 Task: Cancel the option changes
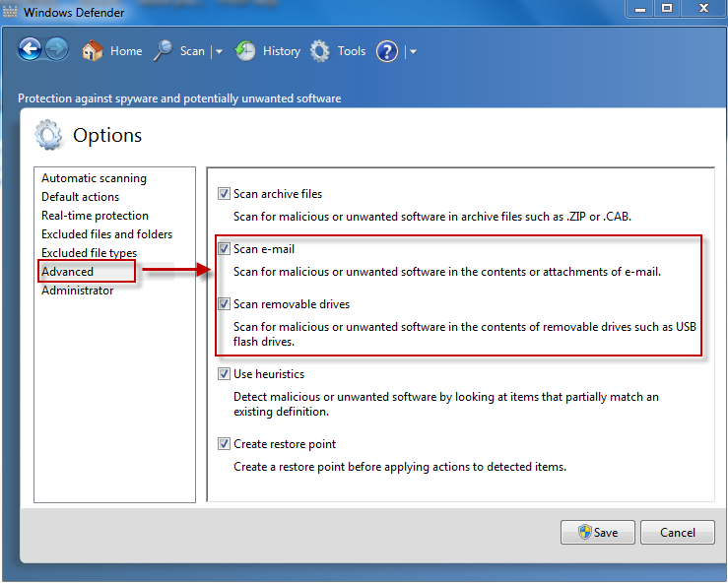678,532
